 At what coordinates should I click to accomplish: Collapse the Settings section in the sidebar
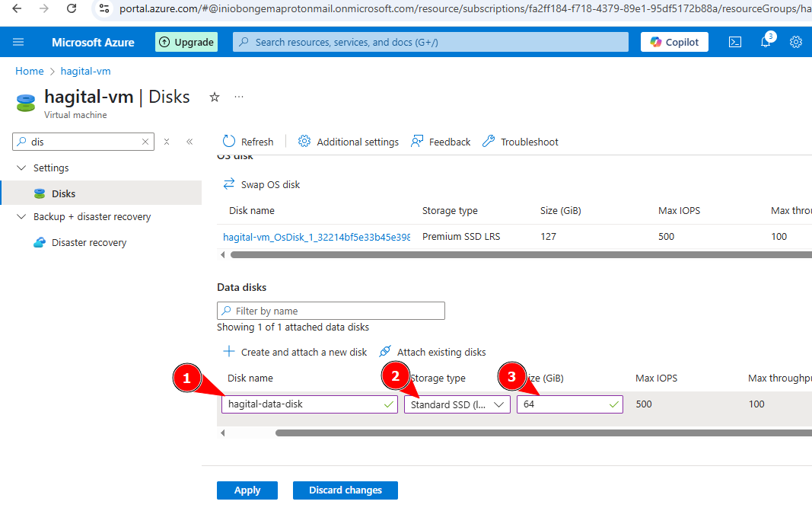pos(21,168)
